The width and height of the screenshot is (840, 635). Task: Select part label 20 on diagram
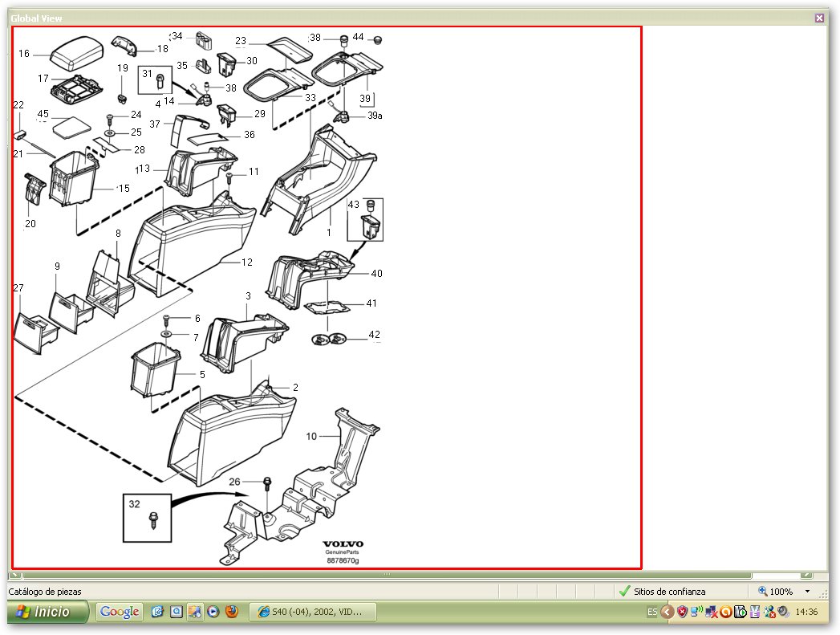point(30,223)
